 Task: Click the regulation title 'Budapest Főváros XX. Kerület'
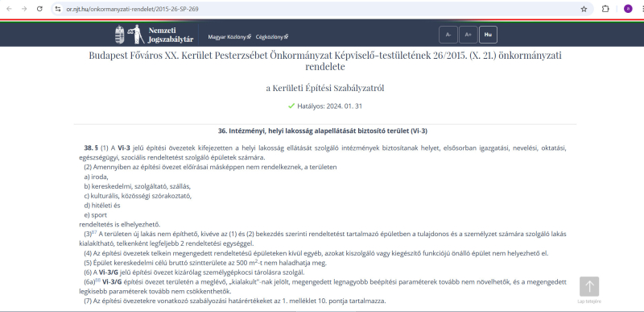(325, 60)
